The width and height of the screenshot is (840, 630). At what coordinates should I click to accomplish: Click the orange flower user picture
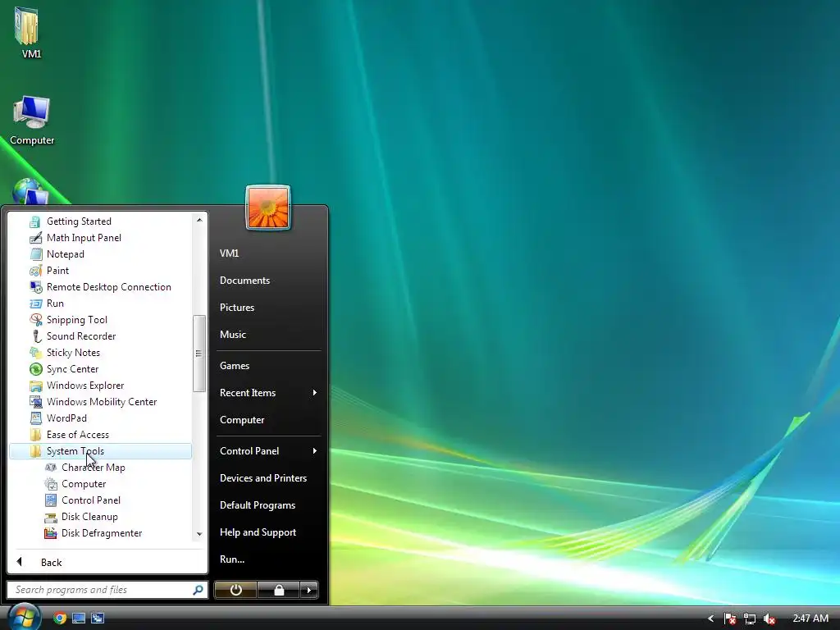(268, 208)
